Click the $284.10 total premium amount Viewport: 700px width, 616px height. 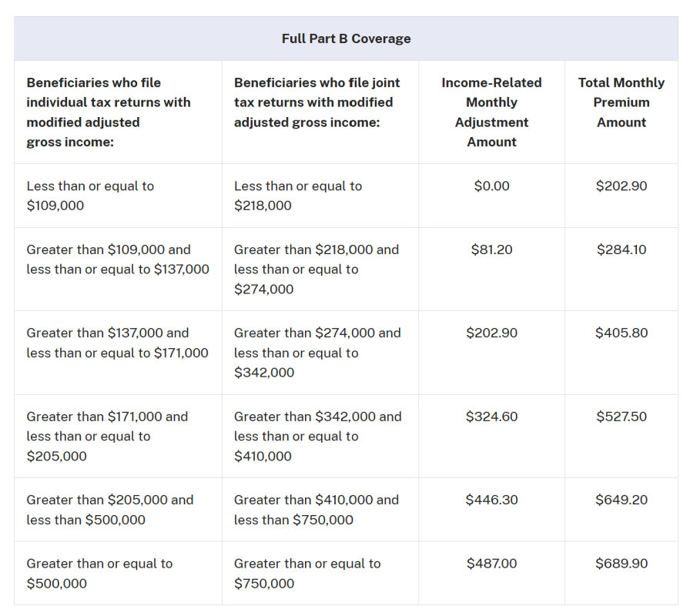[621, 249]
